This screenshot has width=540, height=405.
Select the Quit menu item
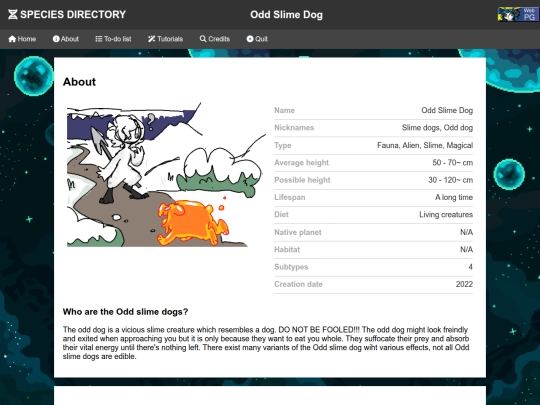[x=257, y=39]
